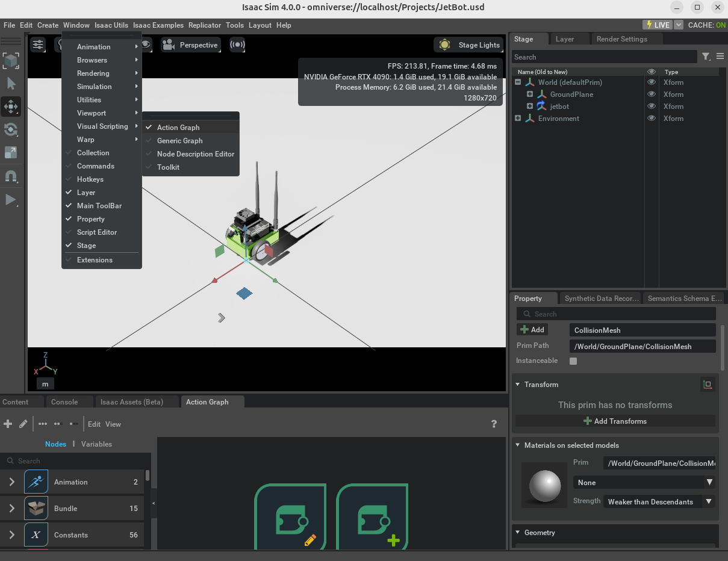Pick the Scale tool in toolbar
The width and height of the screenshot is (728, 561).
11,152
